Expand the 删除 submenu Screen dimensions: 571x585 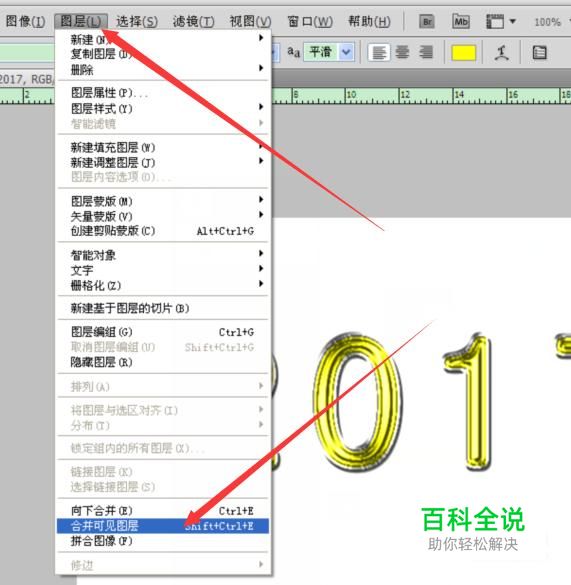[x=163, y=69]
